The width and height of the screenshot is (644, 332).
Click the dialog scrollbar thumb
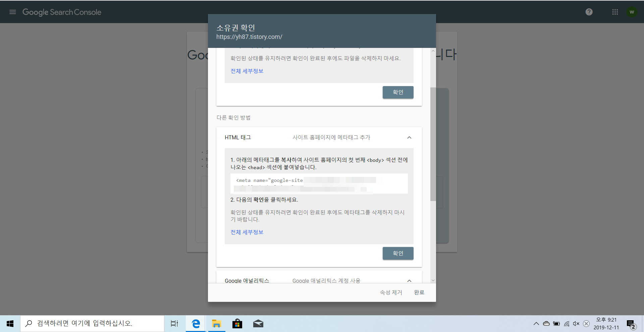click(x=433, y=144)
